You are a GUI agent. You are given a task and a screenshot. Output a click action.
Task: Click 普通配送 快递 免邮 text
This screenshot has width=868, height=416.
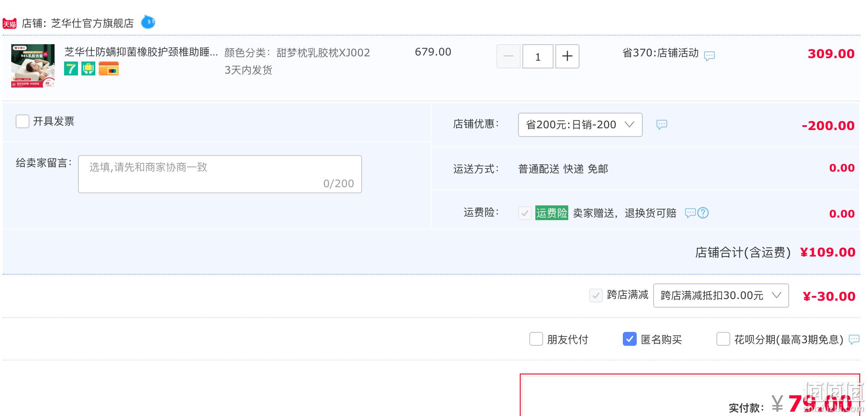click(563, 169)
